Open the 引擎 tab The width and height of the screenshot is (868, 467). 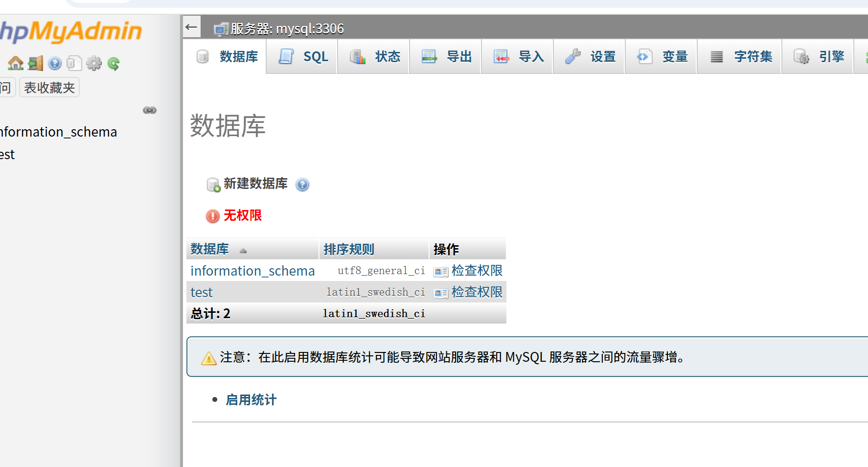tap(819, 56)
